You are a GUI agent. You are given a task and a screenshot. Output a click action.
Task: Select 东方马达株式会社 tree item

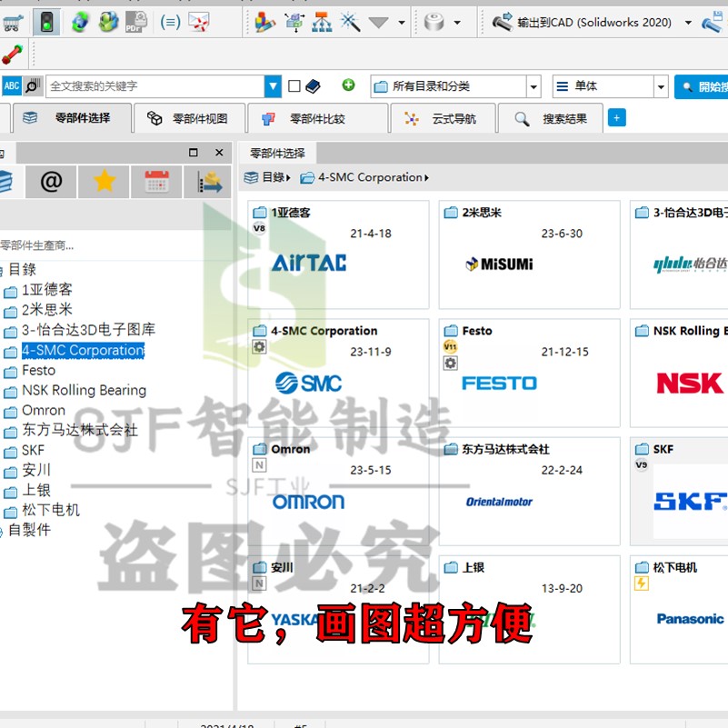[x=80, y=431]
